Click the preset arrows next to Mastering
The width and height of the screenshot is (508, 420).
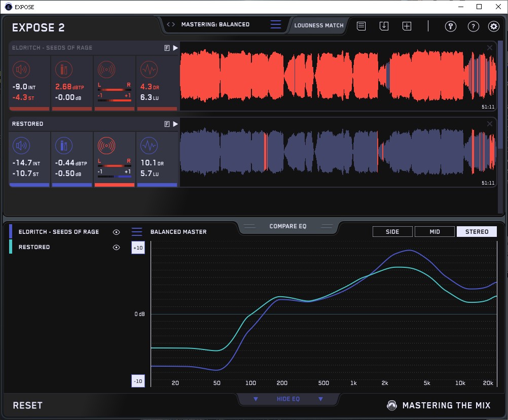click(171, 24)
